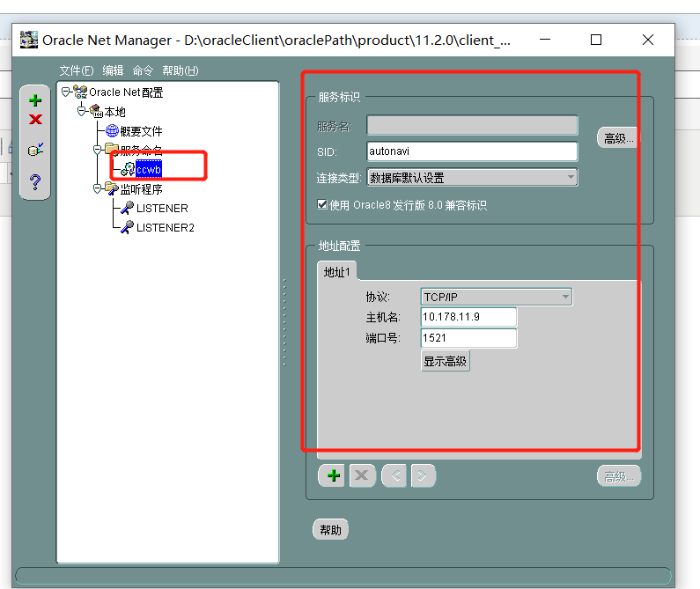Screen dimensions: 700x589
Task: Click the move address left arrow button
Action: [394, 475]
